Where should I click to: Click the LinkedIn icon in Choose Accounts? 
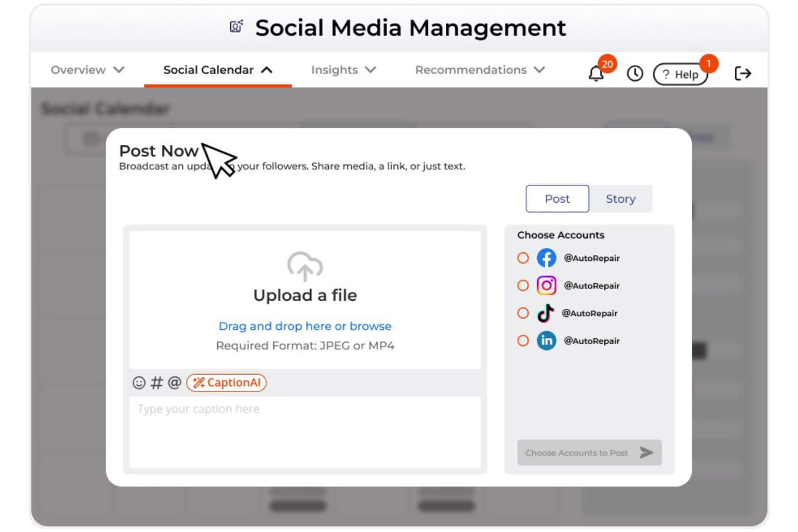click(546, 341)
